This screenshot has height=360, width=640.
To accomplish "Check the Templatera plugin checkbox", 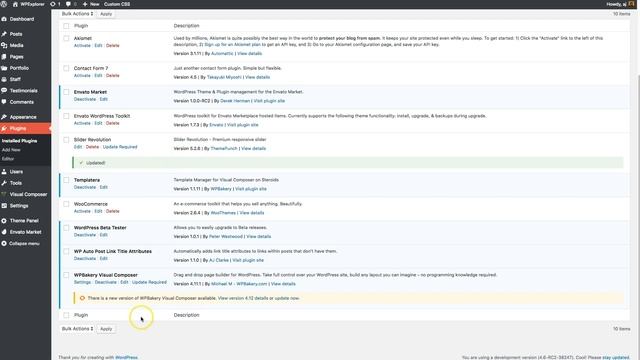I will point(66,180).
